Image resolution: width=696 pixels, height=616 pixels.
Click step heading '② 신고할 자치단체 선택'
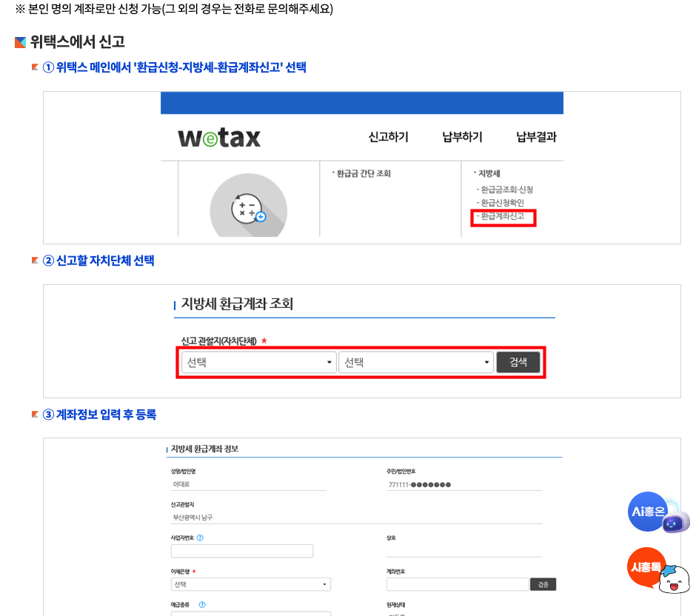(x=98, y=261)
